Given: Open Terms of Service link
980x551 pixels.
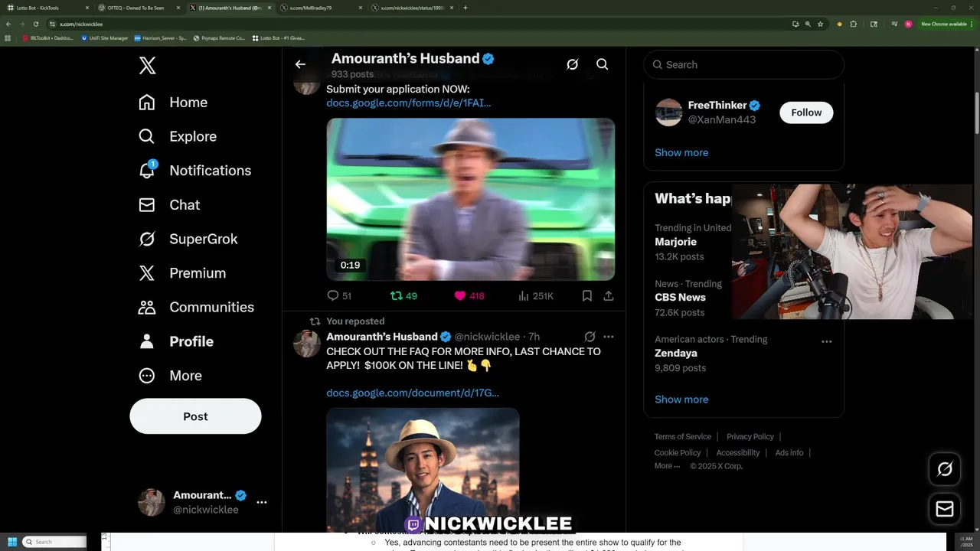Looking at the screenshot, I should (x=683, y=436).
